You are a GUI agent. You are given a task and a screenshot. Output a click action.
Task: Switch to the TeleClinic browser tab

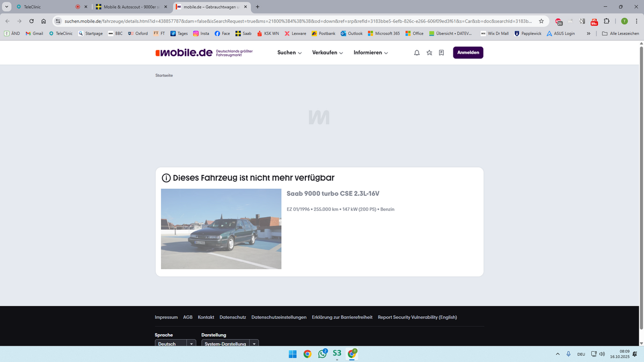click(43, 7)
